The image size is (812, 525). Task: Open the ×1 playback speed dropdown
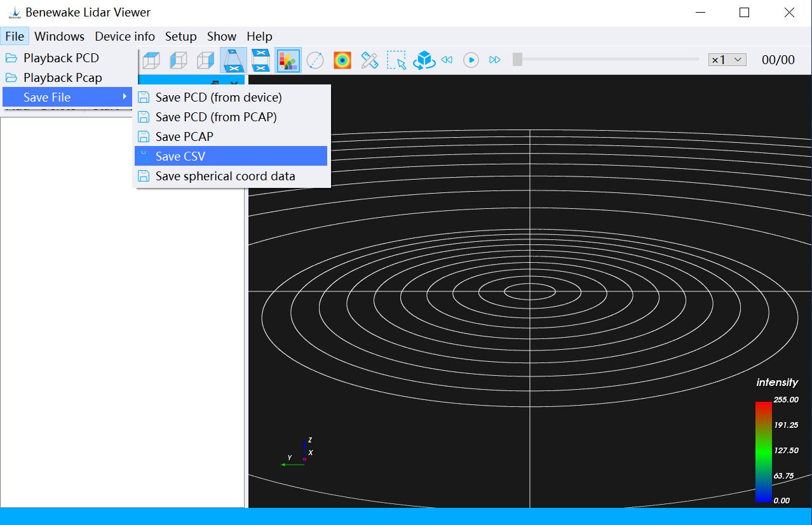click(x=727, y=60)
